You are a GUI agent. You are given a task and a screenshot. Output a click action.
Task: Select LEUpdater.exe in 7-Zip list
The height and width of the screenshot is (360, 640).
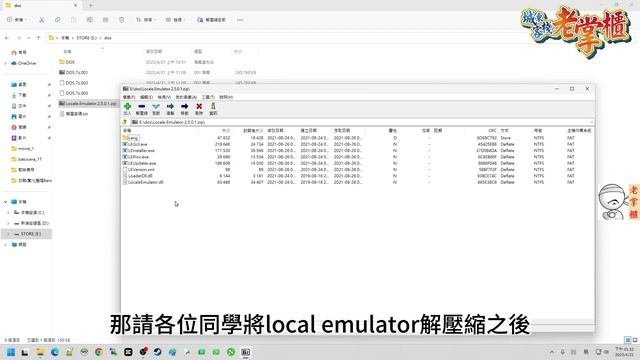point(140,163)
